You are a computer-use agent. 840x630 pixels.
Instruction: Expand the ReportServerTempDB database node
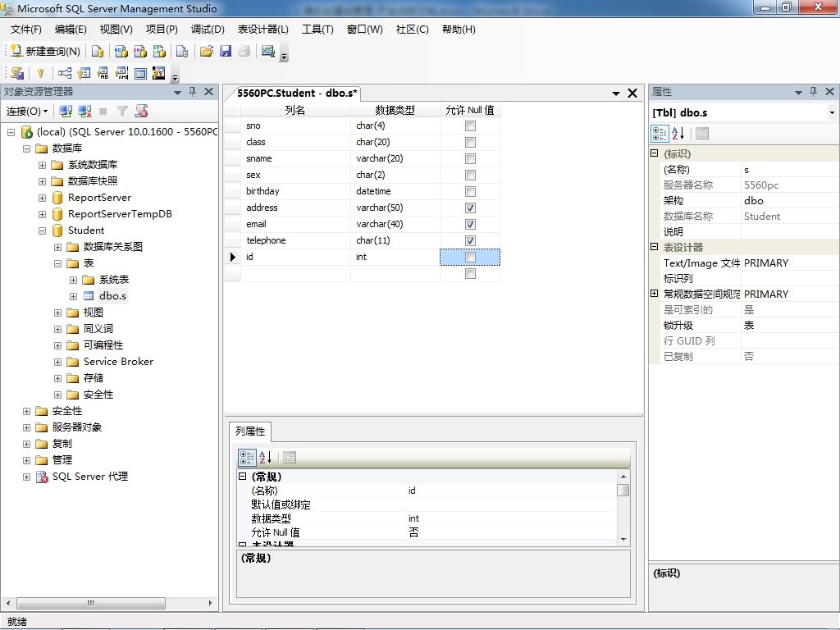pyautogui.click(x=43, y=214)
